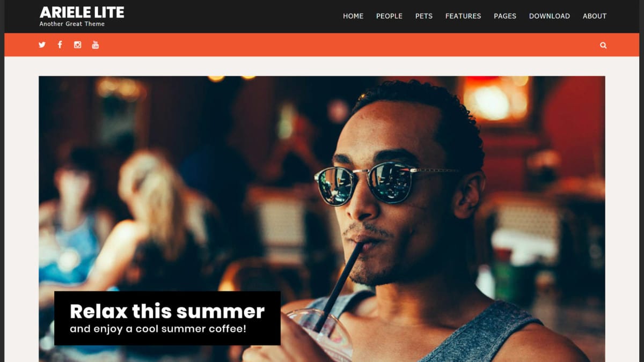Expand the Features menu
This screenshot has width=644, height=362.
coord(463,16)
